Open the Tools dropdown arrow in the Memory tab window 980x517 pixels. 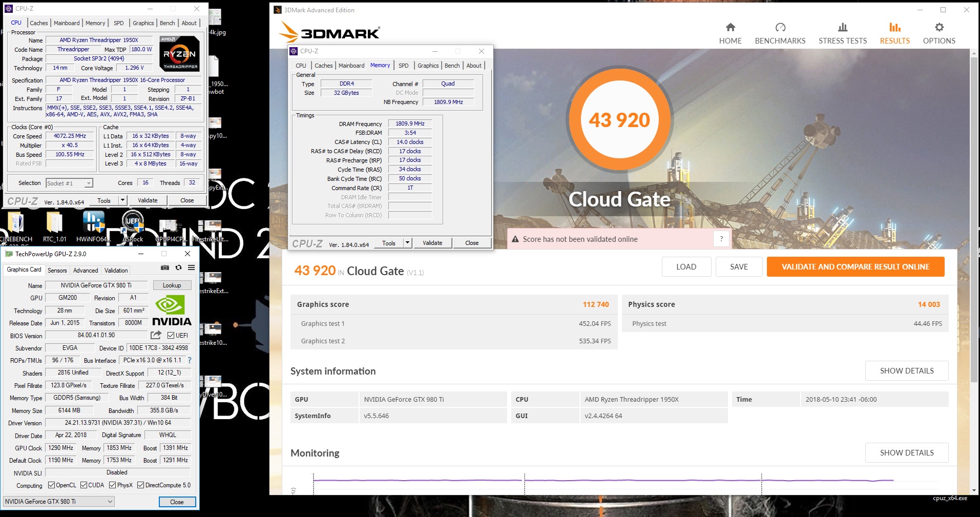(x=407, y=243)
